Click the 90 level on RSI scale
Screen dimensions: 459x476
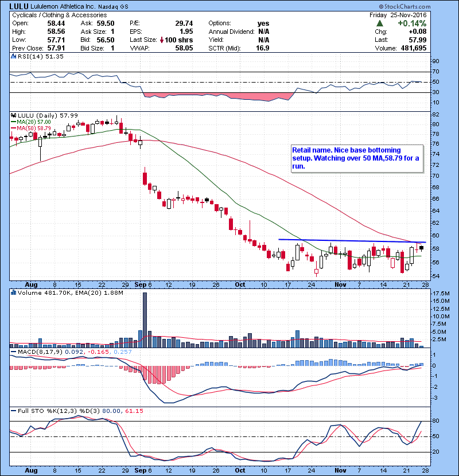click(x=435, y=61)
